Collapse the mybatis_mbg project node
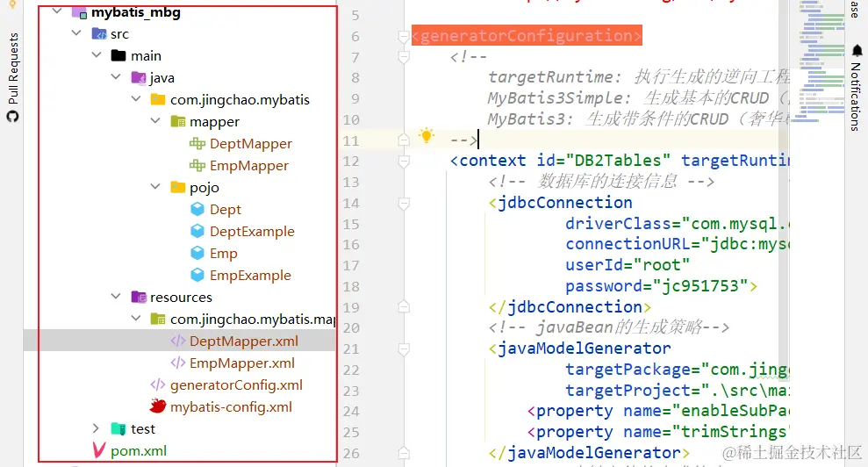The width and height of the screenshot is (868, 467). [57, 11]
